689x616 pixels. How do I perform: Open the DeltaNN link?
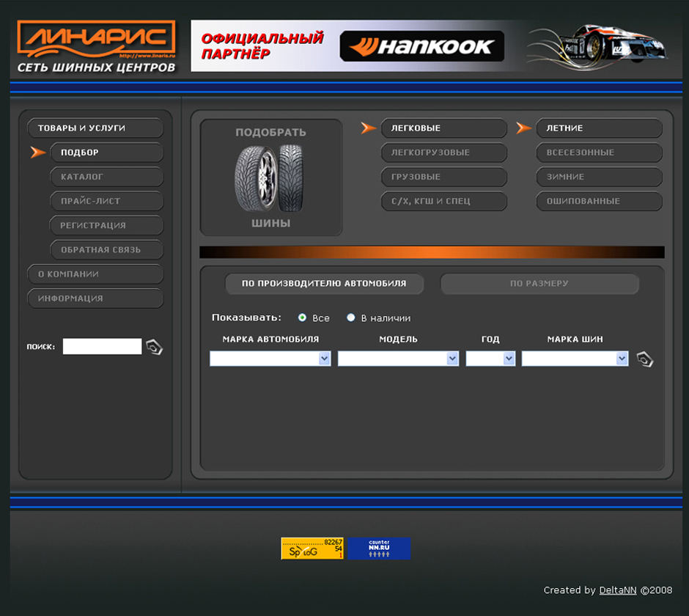point(618,590)
